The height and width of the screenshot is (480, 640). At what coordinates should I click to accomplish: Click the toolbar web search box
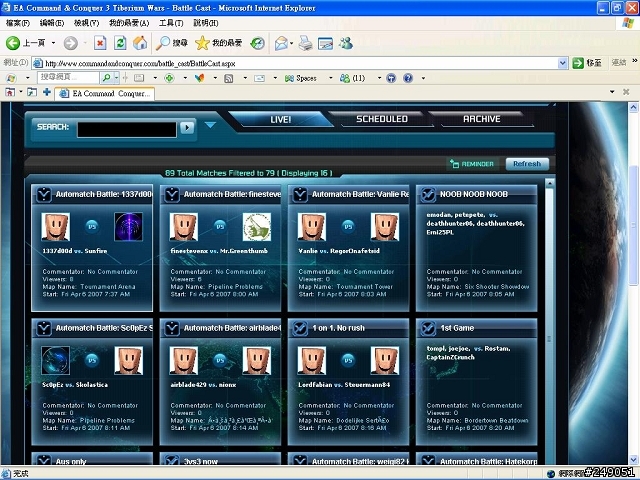coord(68,77)
